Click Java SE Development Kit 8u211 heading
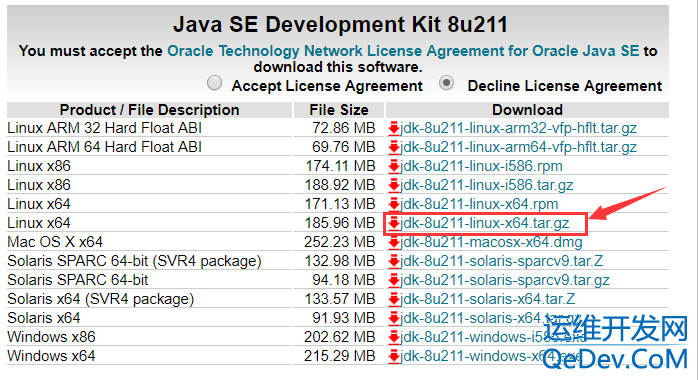The height and width of the screenshot is (380, 698). (341, 24)
